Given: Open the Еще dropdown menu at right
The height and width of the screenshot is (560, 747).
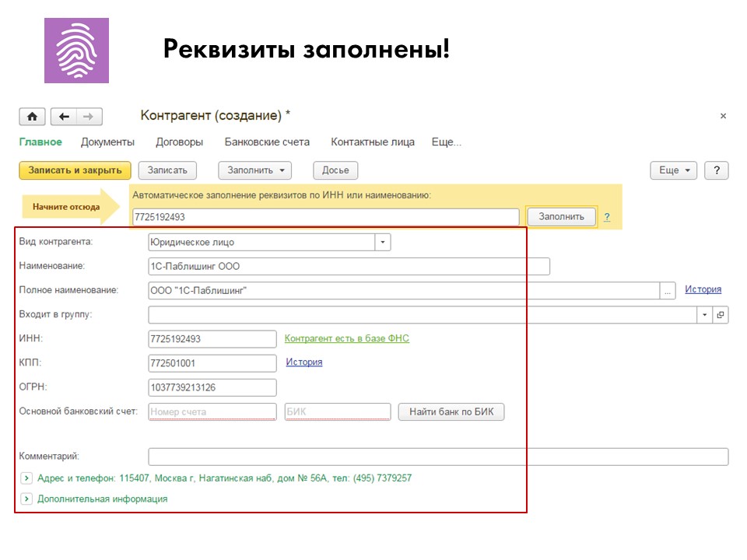Looking at the screenshot, I should click(x=674, y=170).
